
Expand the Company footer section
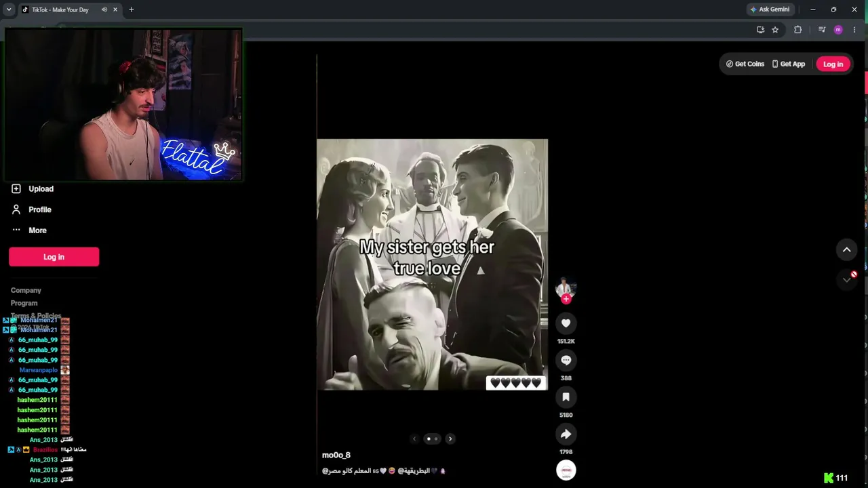pos(26,290)
